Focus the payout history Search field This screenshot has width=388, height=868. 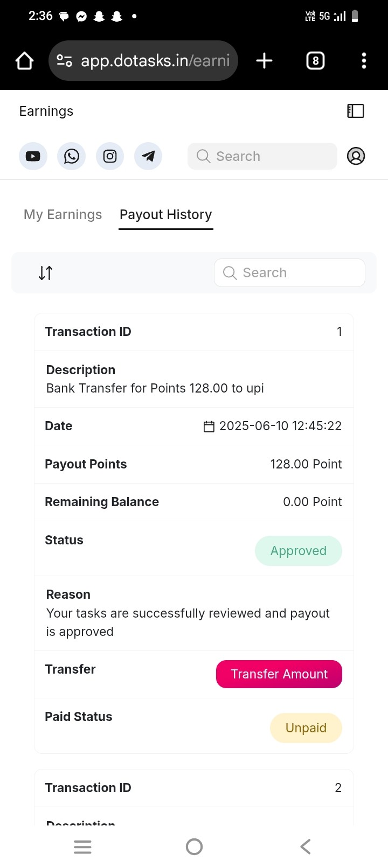click(x=289, y=273)
